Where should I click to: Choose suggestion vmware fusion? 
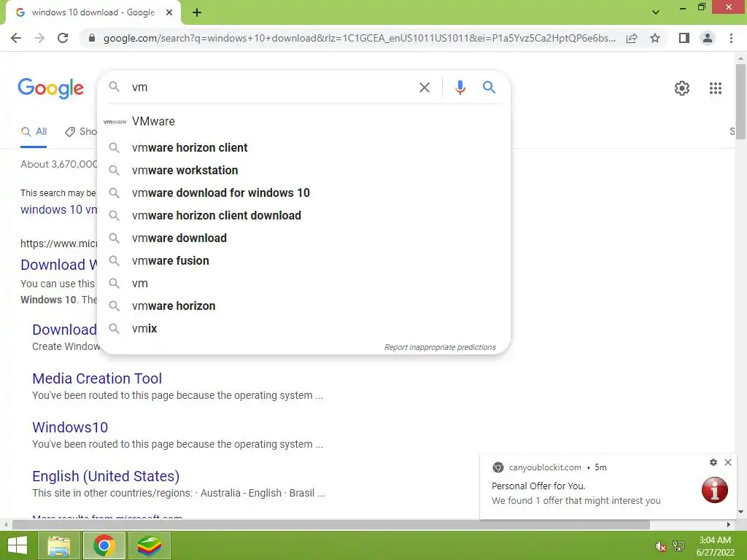click(x=303, y=260)
